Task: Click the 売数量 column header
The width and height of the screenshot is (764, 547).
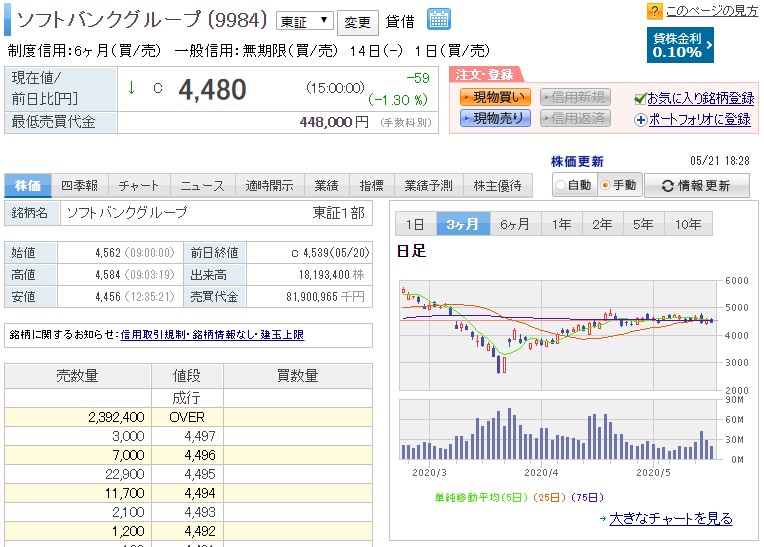Action: click(77, 376)
